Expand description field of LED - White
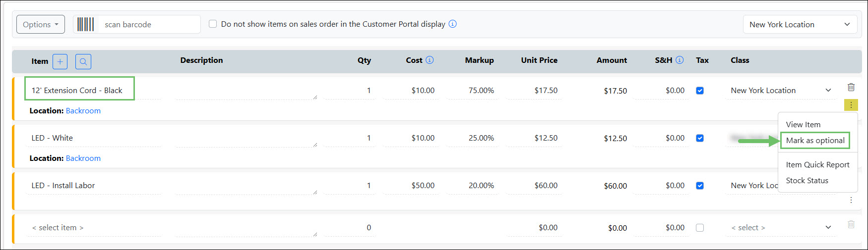The image size is (868, 250). 315,145
